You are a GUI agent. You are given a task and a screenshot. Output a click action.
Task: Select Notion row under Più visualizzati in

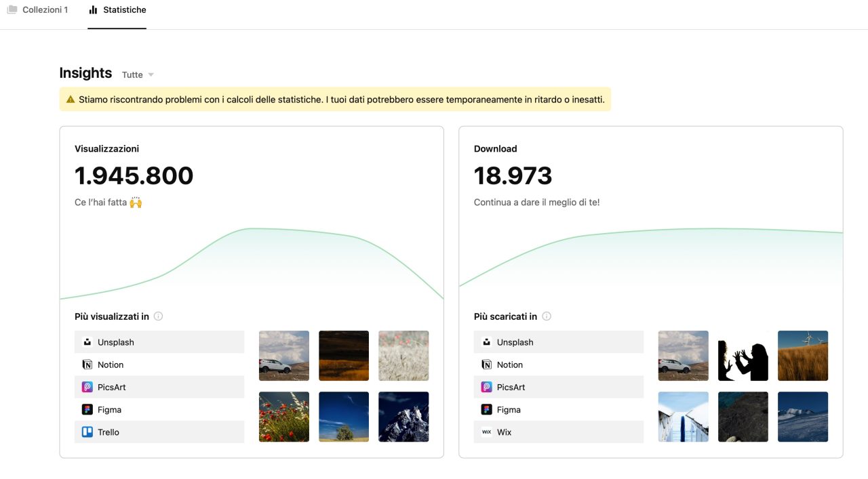pos(159,365)
